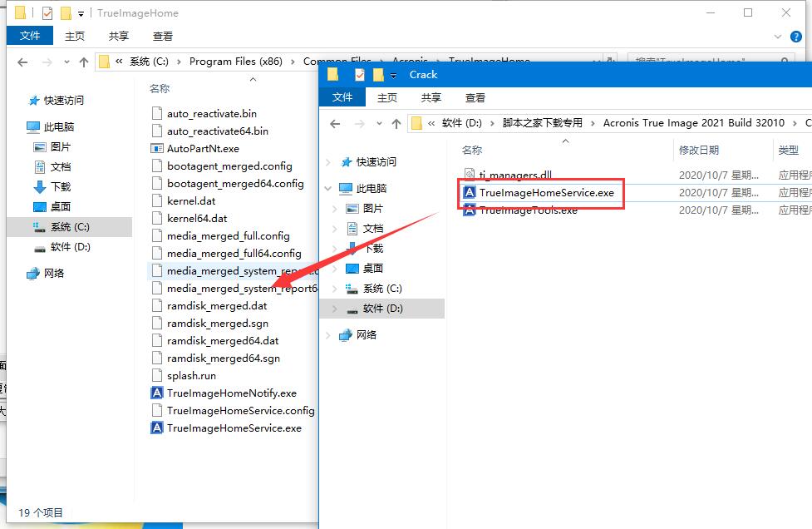
Task: Expand the ribbon in TrueImageHome window
Action: coord(777,37)
